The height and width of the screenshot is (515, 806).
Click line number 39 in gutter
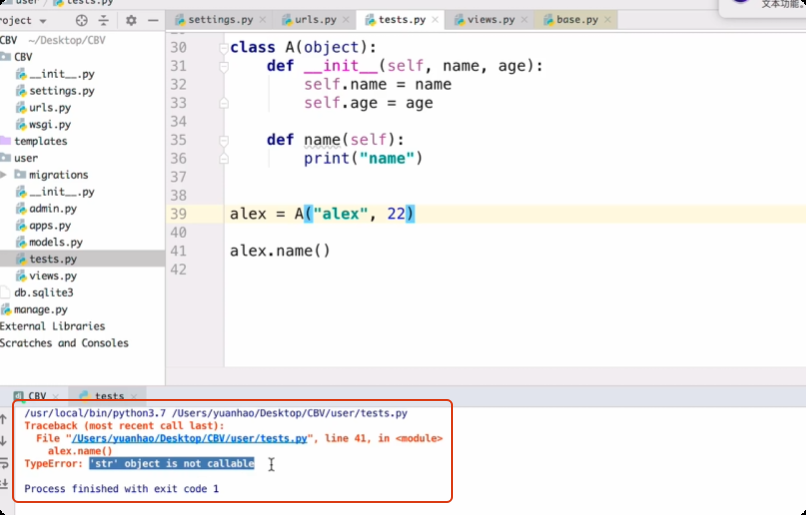178,214
